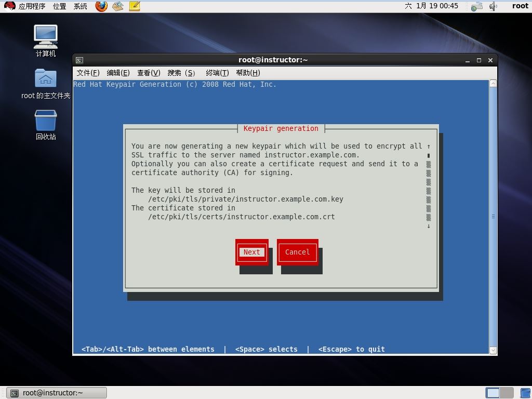Screen dimensions: 532x399
Task: Open the 编辑(E) terminal menu
Action: pos(118,73)
